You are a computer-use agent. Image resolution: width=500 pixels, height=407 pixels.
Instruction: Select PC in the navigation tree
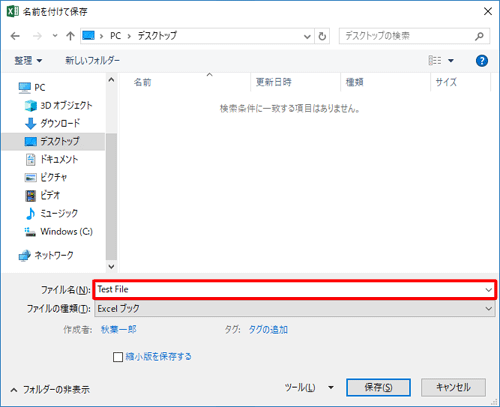tap(32, 87)
